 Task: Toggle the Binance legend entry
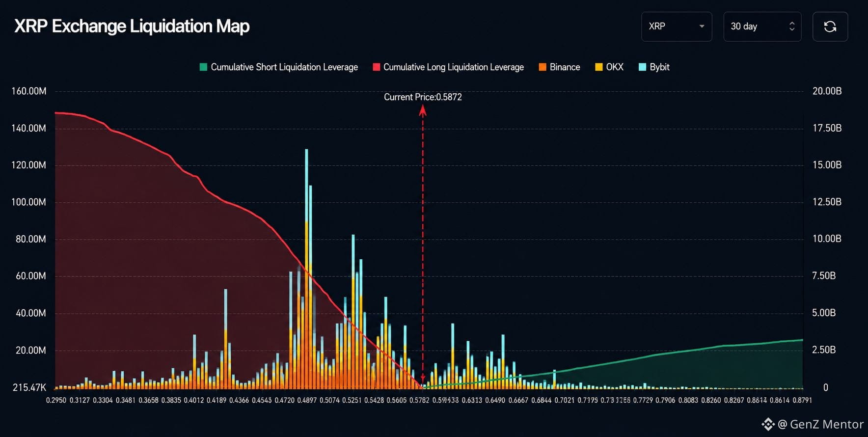[559, 67]
